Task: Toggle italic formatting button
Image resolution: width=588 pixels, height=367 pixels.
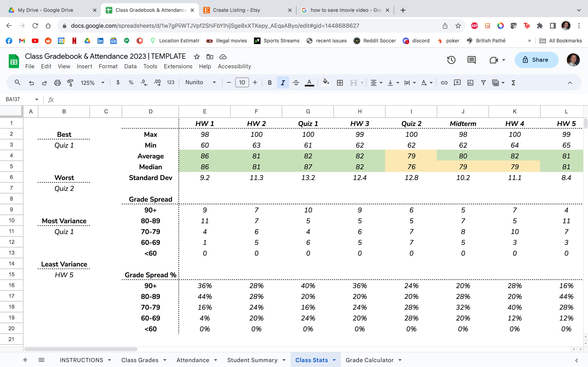Action: pos(283,83)
